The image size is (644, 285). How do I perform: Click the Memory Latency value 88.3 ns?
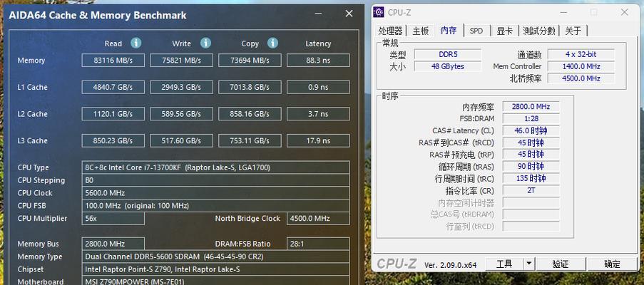pyautogui.click(x=318, y=61)
